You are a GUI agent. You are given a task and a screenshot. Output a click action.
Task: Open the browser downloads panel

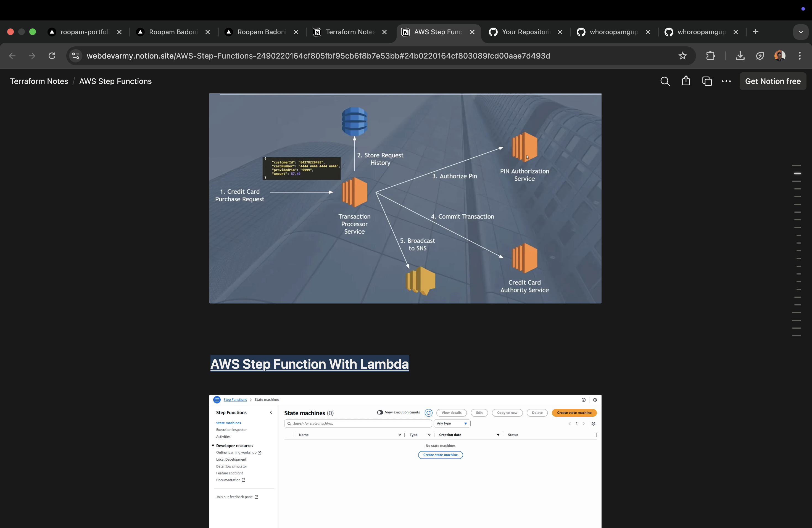740,56
